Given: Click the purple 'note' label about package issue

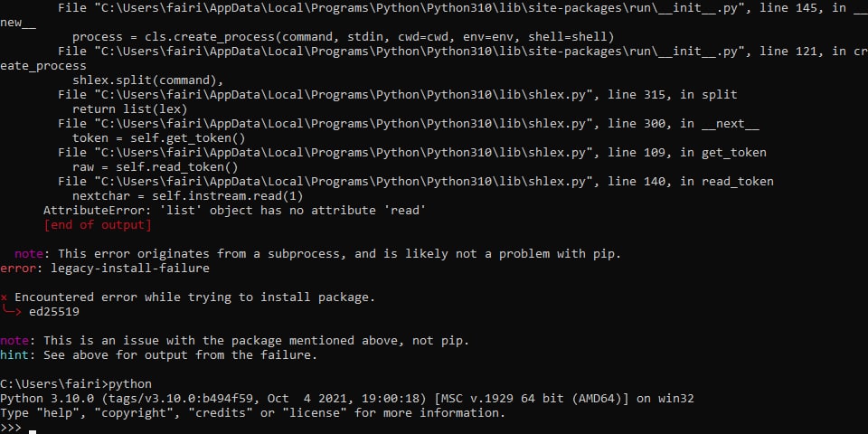Looking at the screenshot, I should pyautogui.click(x=14, y=341).
